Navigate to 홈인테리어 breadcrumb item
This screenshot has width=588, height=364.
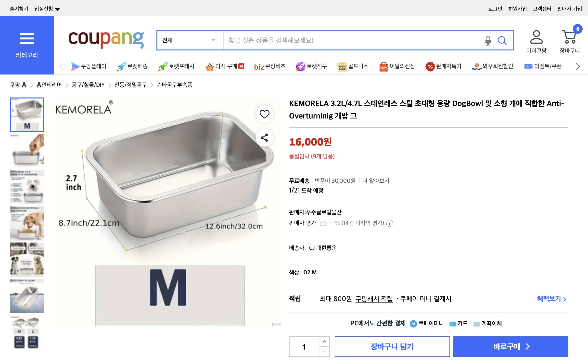[49, 85]
